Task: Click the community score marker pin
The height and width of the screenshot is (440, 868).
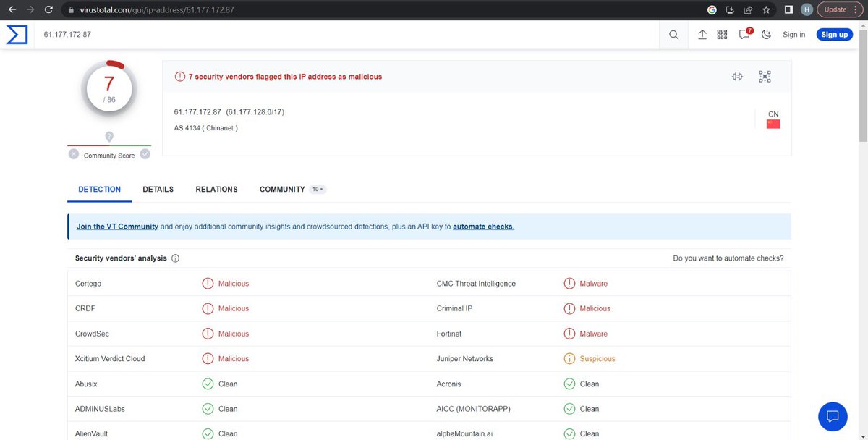Action: pos(109,136)
